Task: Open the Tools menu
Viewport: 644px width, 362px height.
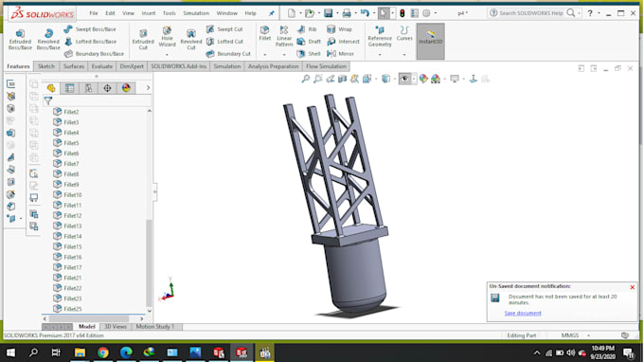Action: (x=169, y=13)
